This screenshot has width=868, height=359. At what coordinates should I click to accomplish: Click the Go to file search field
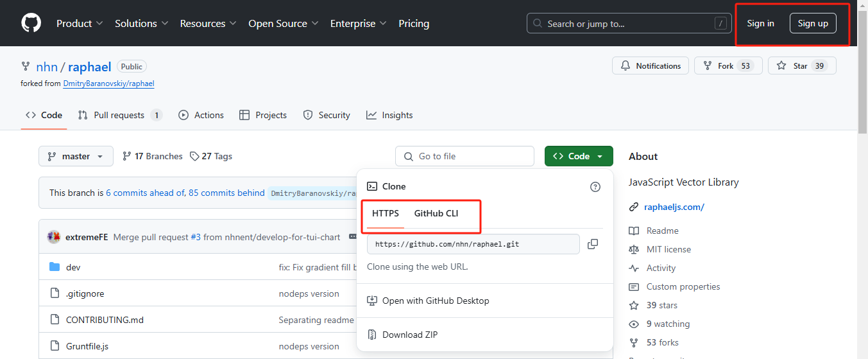click(465, 156)
